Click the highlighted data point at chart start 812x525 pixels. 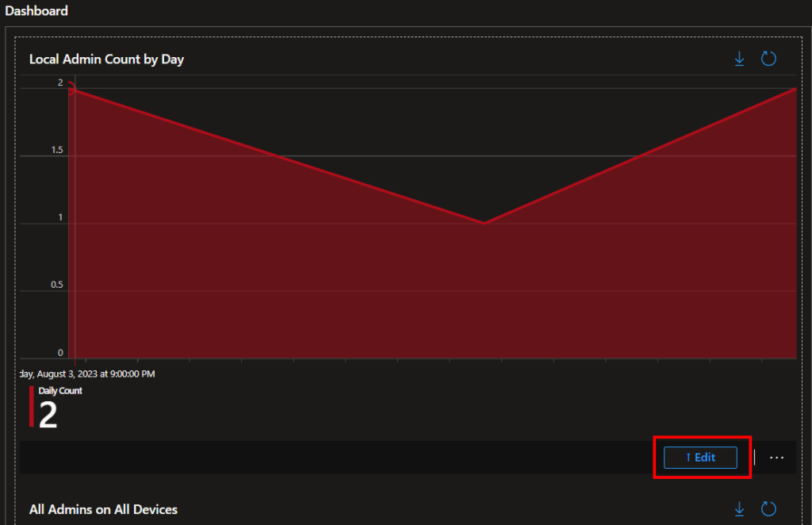tap(73, 90)
